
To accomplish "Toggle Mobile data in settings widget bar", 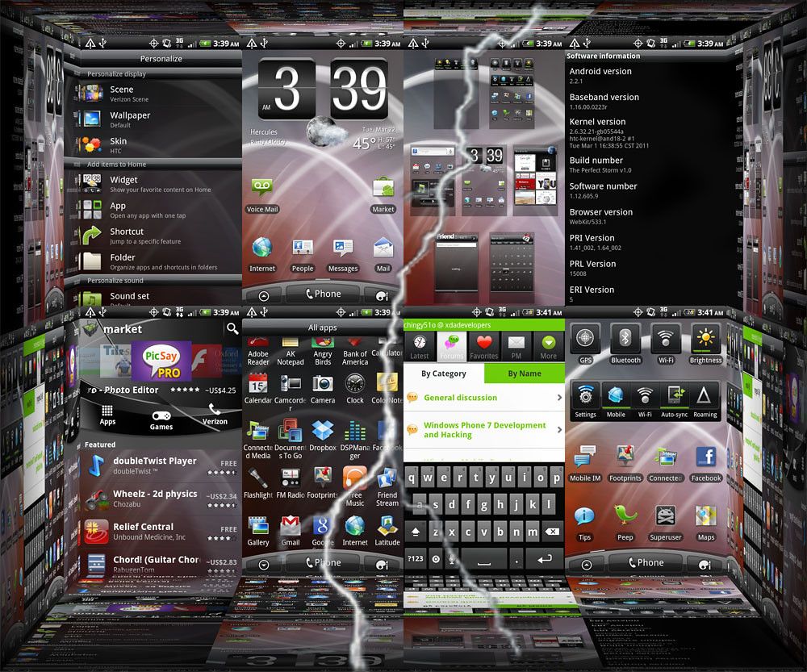I will [x=616, y=401].
